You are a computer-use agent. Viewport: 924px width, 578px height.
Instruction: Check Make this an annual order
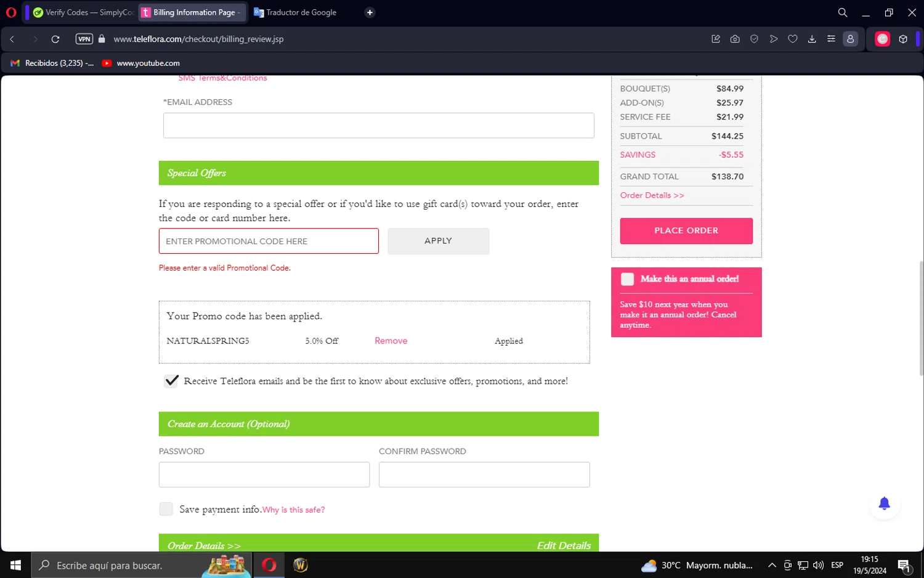tap(627, 279)
